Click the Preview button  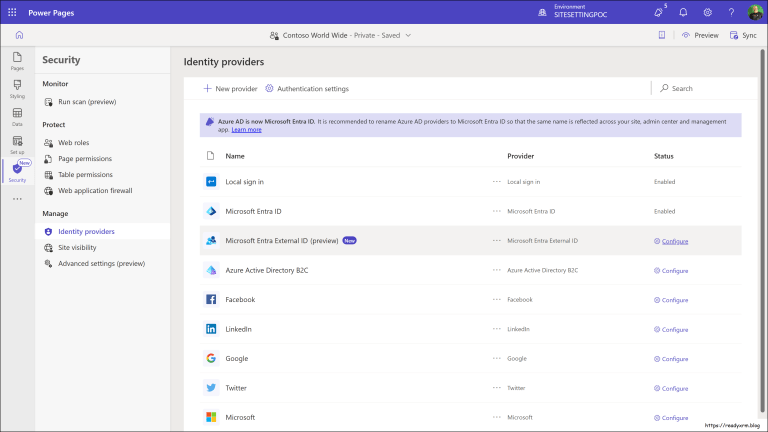700,35
